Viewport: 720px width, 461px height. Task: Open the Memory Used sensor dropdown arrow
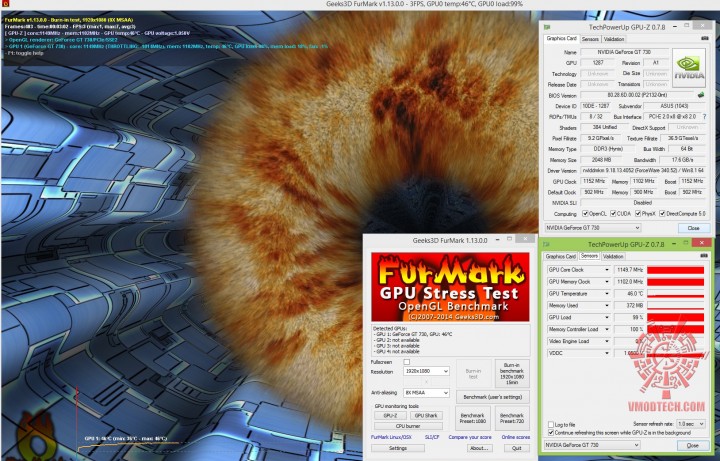607,306
